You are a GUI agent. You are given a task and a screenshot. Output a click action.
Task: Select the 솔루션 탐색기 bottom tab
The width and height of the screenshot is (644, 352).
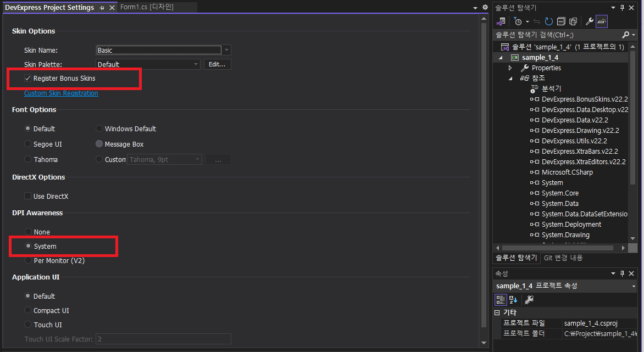coord(517,258)
